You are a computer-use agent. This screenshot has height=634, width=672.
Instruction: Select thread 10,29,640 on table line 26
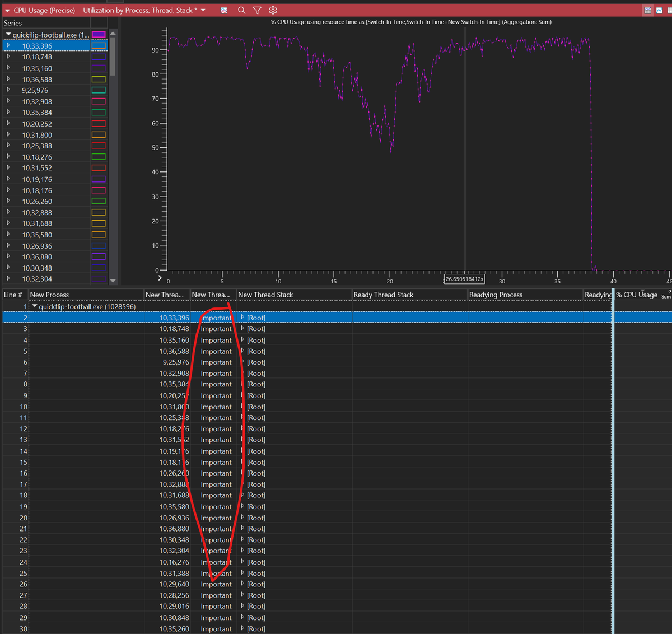(174, 584)
